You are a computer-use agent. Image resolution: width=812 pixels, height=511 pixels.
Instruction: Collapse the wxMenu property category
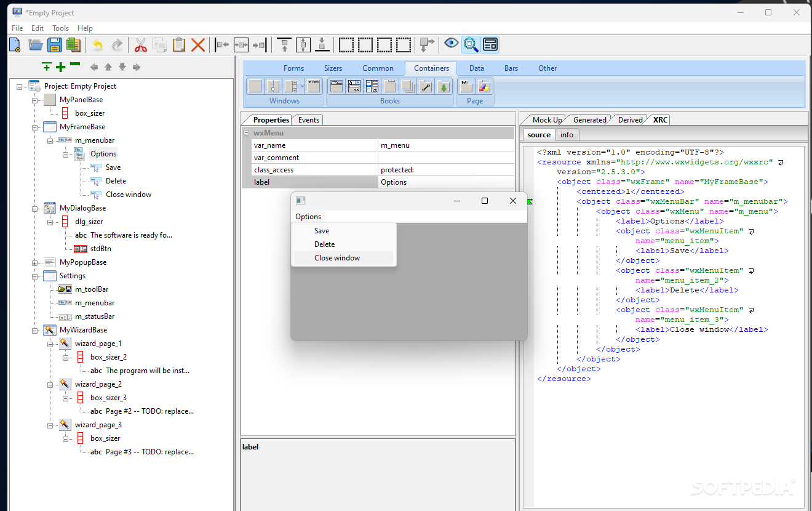[247, 133]
